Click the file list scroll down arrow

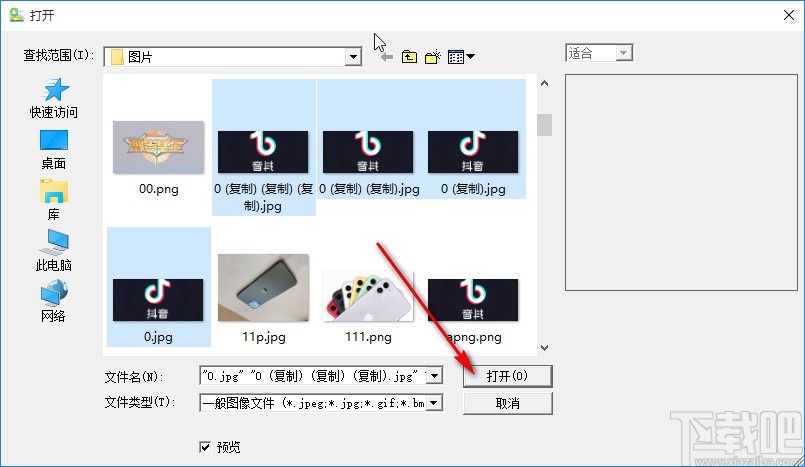click(545, 348)
